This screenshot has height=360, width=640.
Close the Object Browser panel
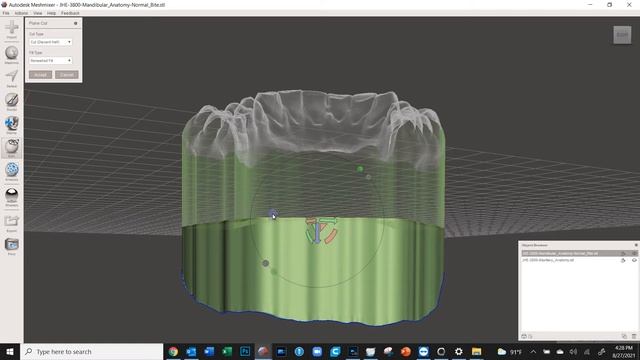(636, 245)
